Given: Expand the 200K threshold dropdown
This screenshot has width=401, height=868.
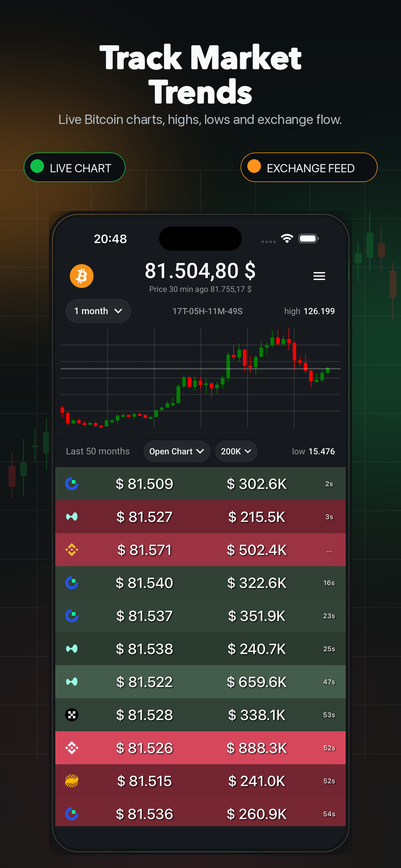Looking at the screenshot, I should point(236,451).
